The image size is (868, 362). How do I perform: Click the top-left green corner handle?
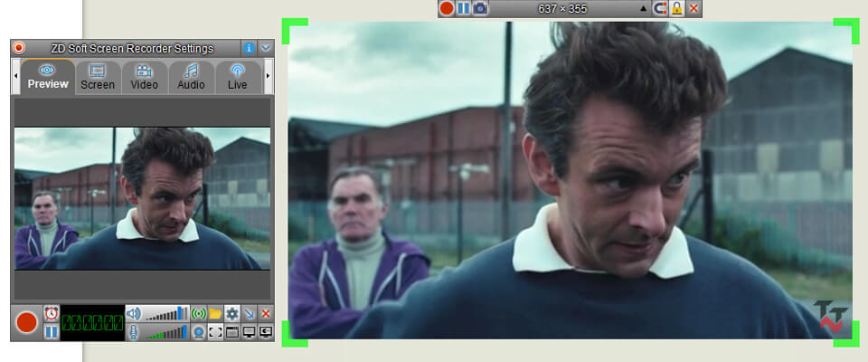[293, 30]
